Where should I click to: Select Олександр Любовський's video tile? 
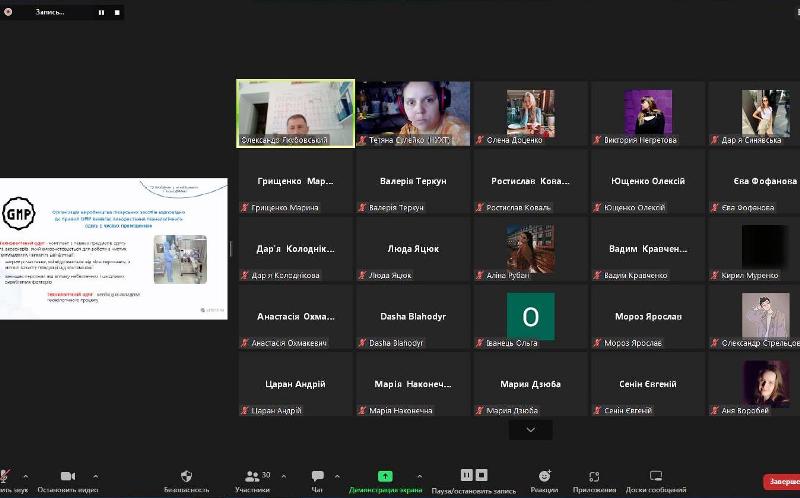coord(295,113)
